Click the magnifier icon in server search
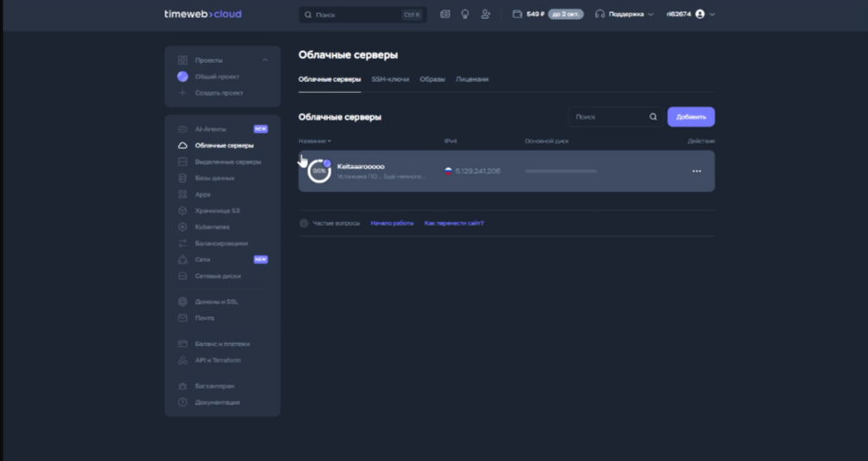 tap(653, 117)
